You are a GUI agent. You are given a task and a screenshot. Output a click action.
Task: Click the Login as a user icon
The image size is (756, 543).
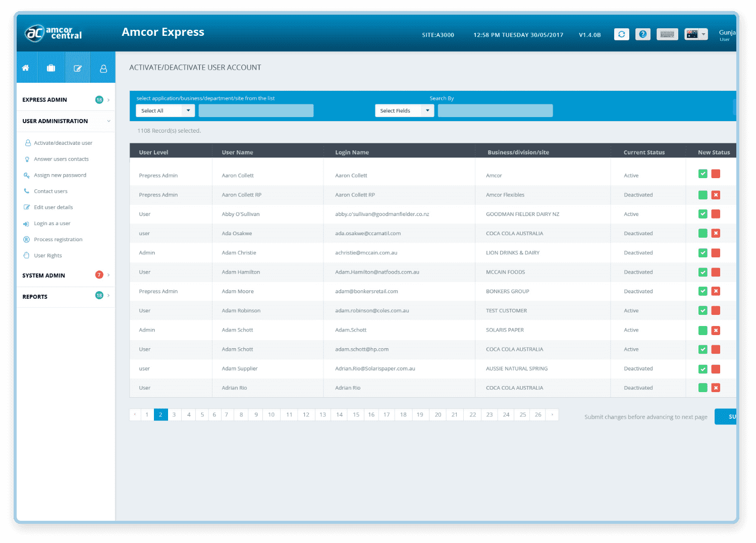click(26, 224)
